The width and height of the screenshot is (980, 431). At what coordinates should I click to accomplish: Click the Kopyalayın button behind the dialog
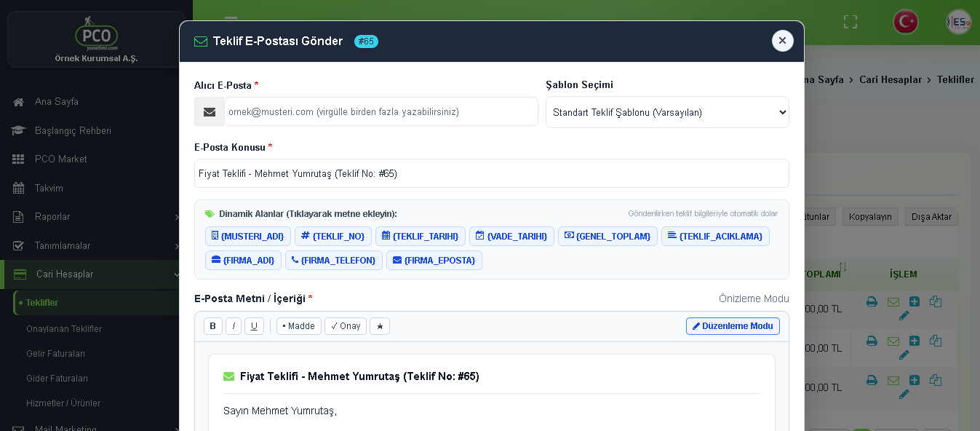tap(870, 217)
